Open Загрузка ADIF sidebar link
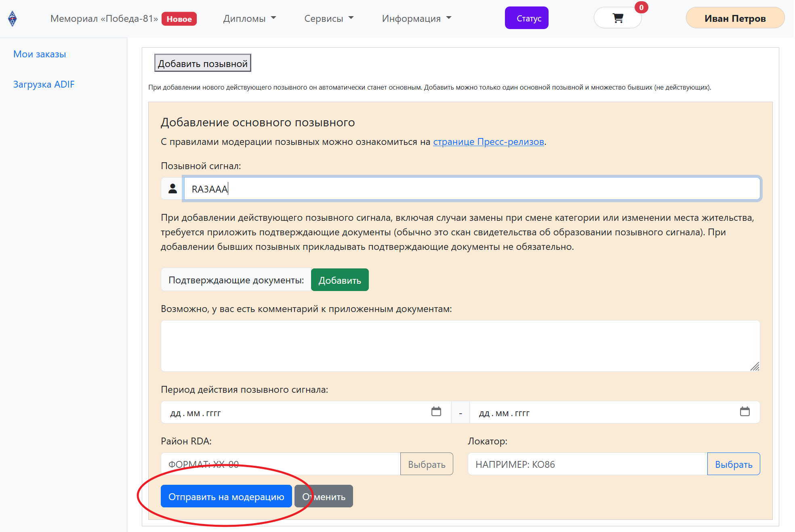This screenshot has height=532, width=795. click(44, 84)
